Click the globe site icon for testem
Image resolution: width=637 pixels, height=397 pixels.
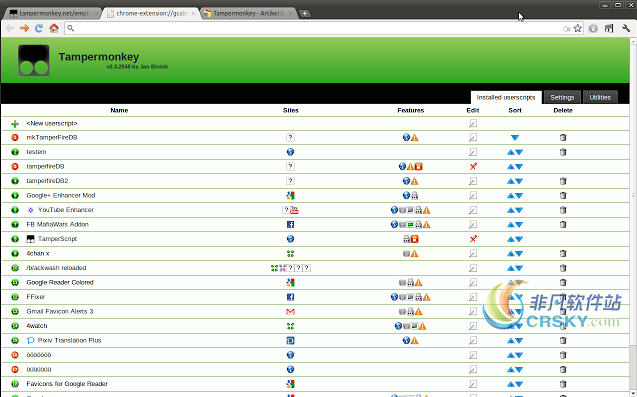point(290,152)
